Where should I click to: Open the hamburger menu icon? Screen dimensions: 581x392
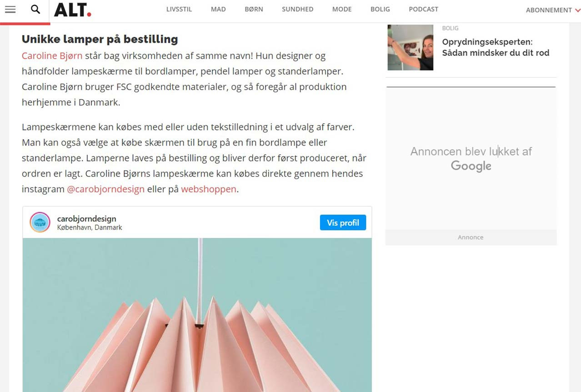pos(10,10)
